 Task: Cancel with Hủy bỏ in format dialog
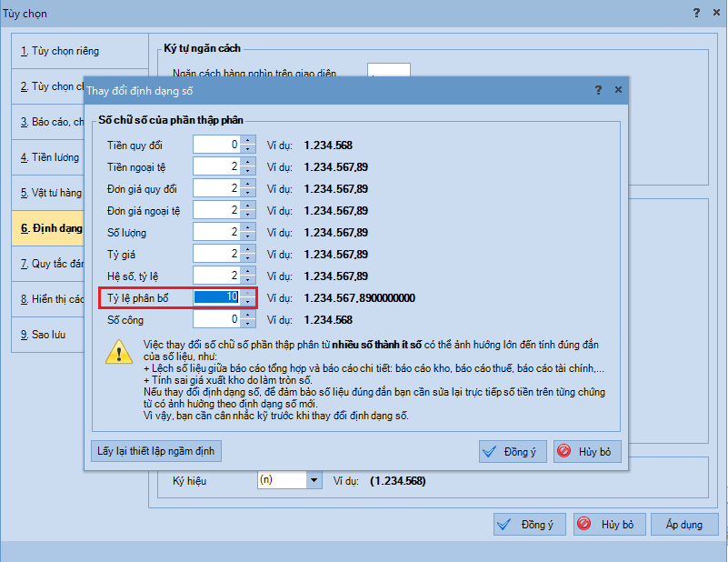point(587,452)
